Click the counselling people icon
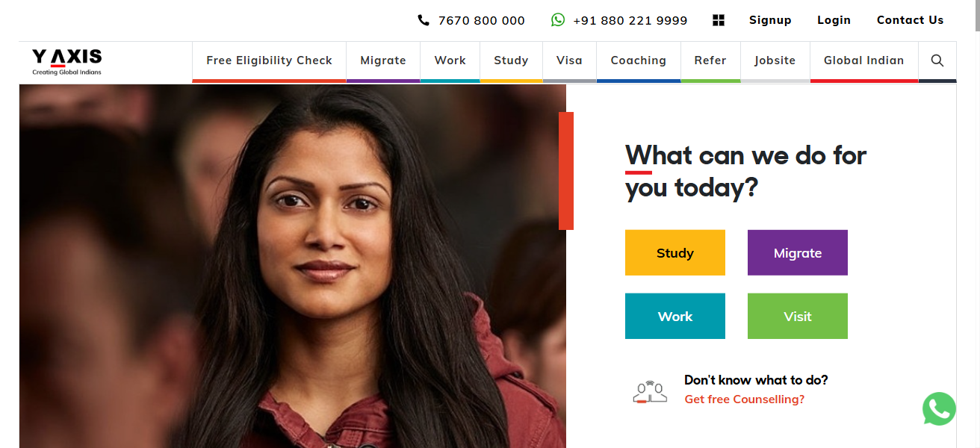This screenshot has height=448, width=980. 650,391
